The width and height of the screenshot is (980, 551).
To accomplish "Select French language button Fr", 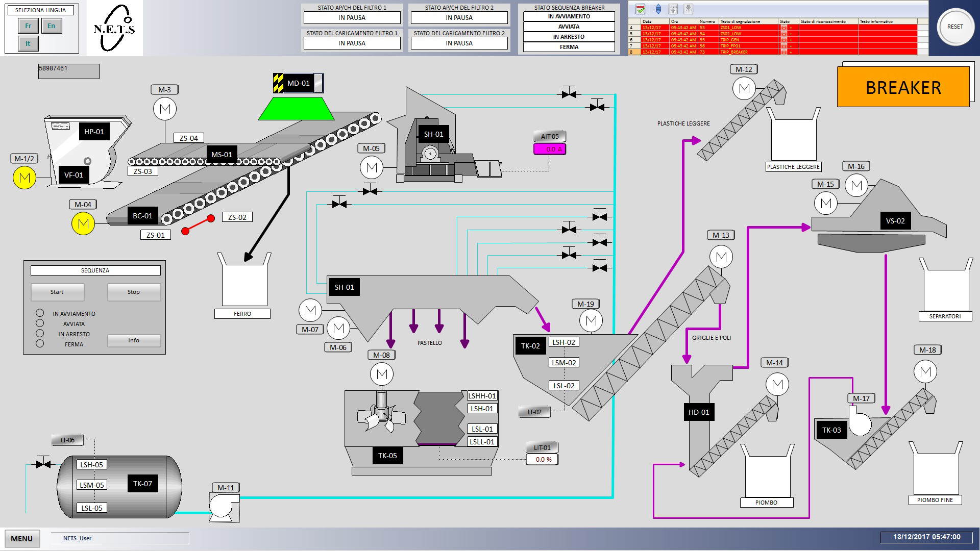I will pos(28,26).
